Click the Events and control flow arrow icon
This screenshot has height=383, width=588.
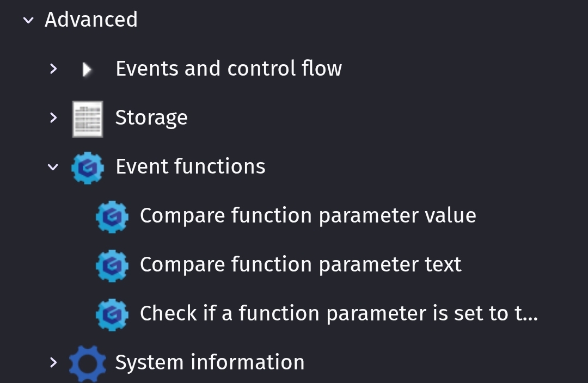87,69
